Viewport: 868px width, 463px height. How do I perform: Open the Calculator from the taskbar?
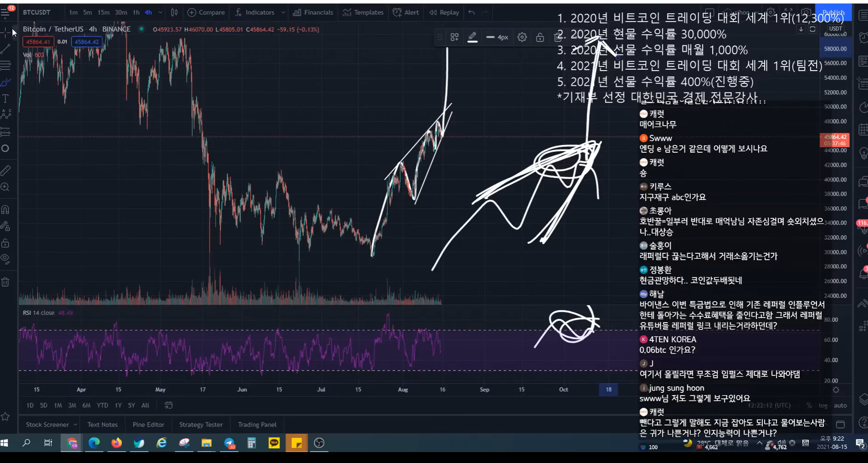pyautogui.click(x=252, y=443)
